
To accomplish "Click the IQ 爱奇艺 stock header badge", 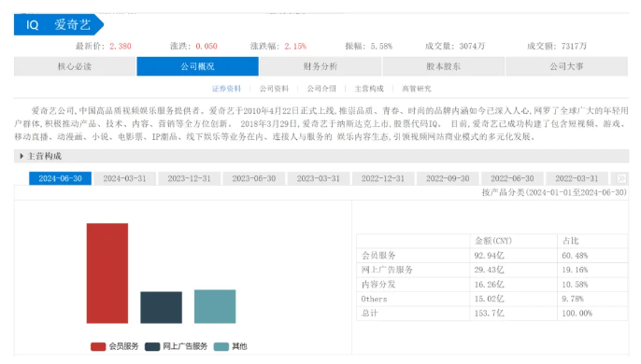I will point(59,24).
